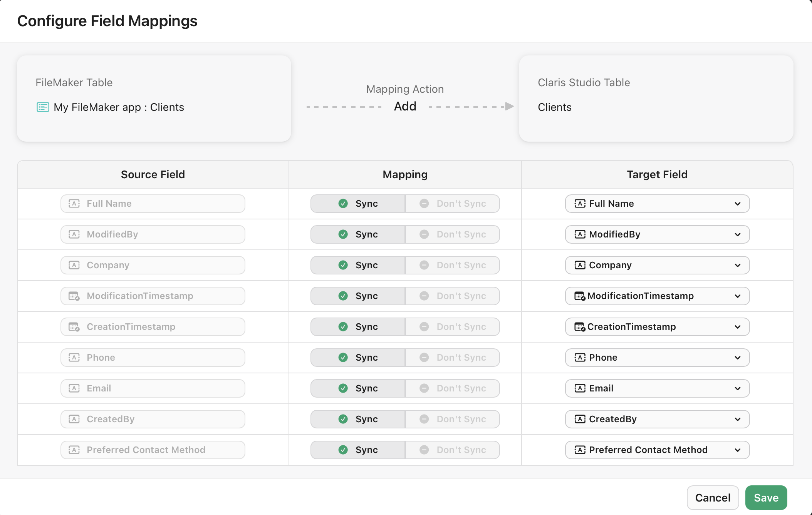
Task: Switch ModifiedBy mapping to Don't Sync
Action: tap(453, 234)
